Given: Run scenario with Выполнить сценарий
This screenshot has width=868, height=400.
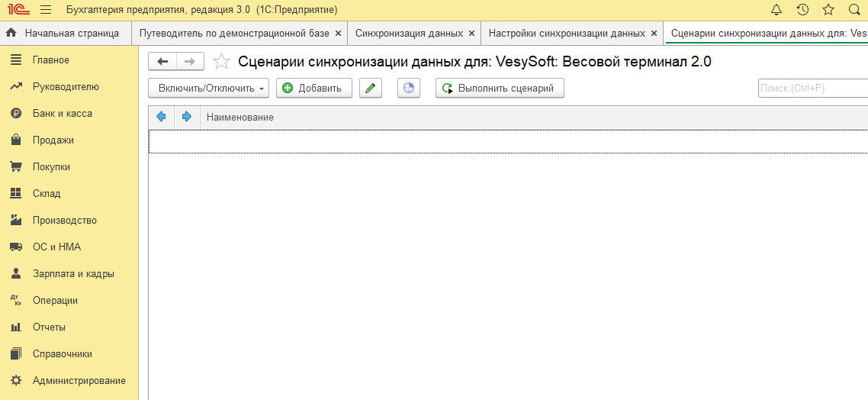Looking at the screenshot, I should [x=500, y=89].
